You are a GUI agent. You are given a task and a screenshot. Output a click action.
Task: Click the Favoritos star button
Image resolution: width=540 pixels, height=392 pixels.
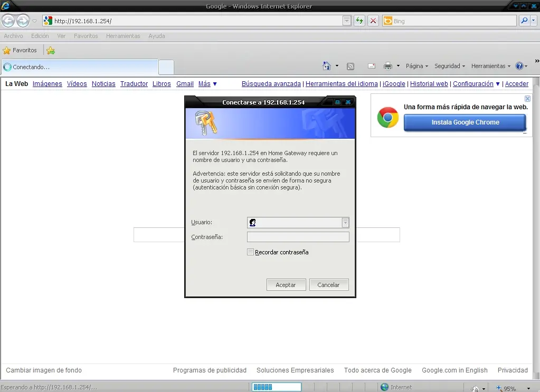(20, 50)
